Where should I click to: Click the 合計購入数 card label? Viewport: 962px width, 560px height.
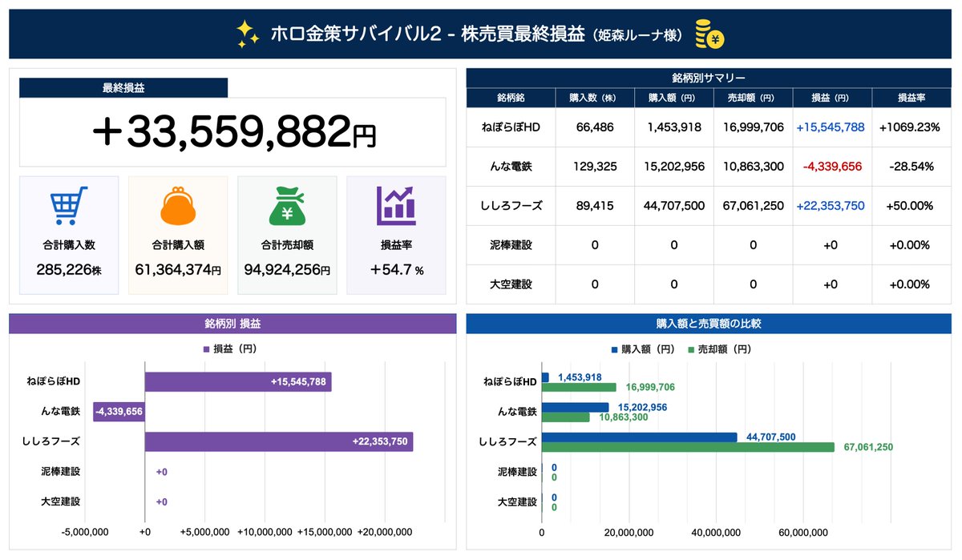[x=69, y=245]
